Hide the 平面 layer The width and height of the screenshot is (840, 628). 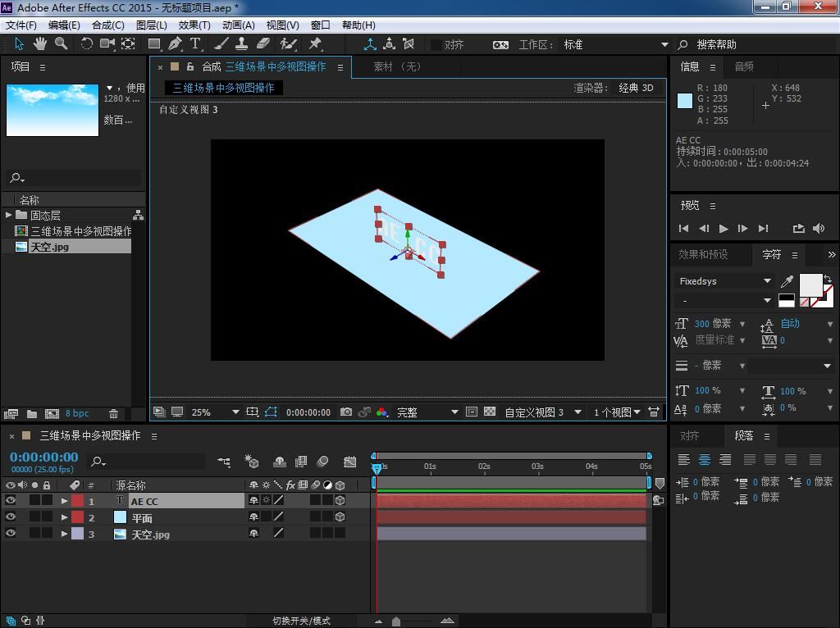click(x=10, y=517)
